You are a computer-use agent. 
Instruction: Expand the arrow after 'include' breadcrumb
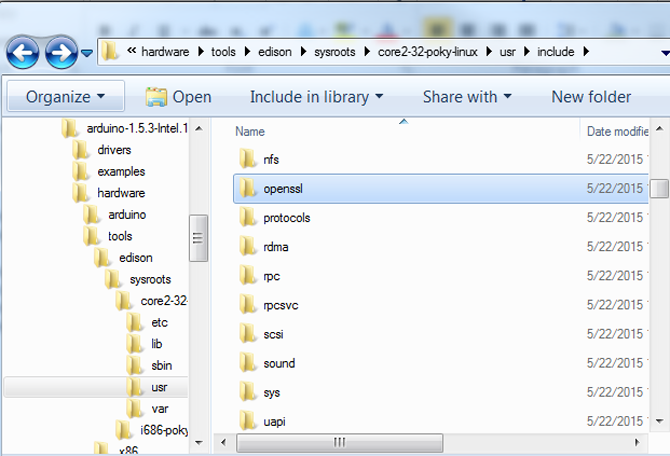tap(586, 52)
